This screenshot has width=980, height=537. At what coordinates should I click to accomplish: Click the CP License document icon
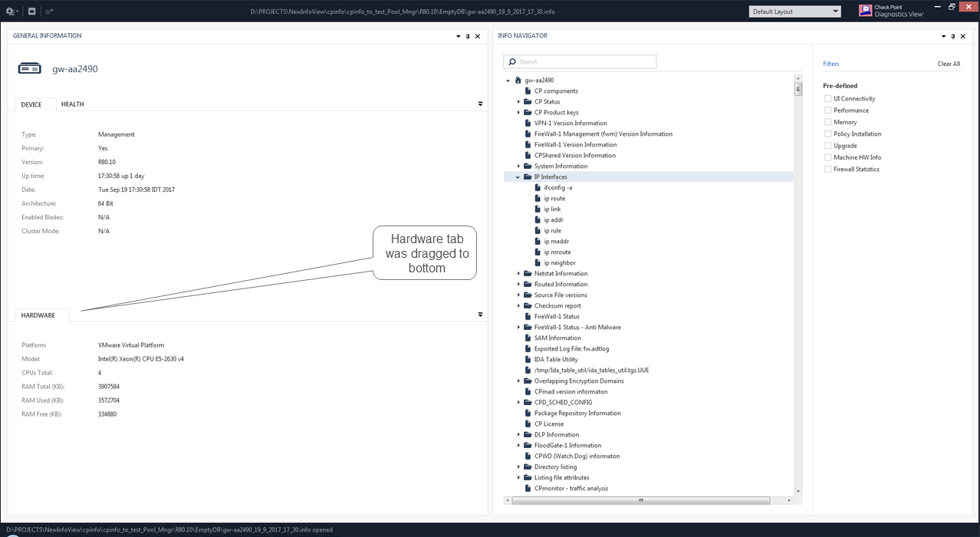(x=528, y=423)
